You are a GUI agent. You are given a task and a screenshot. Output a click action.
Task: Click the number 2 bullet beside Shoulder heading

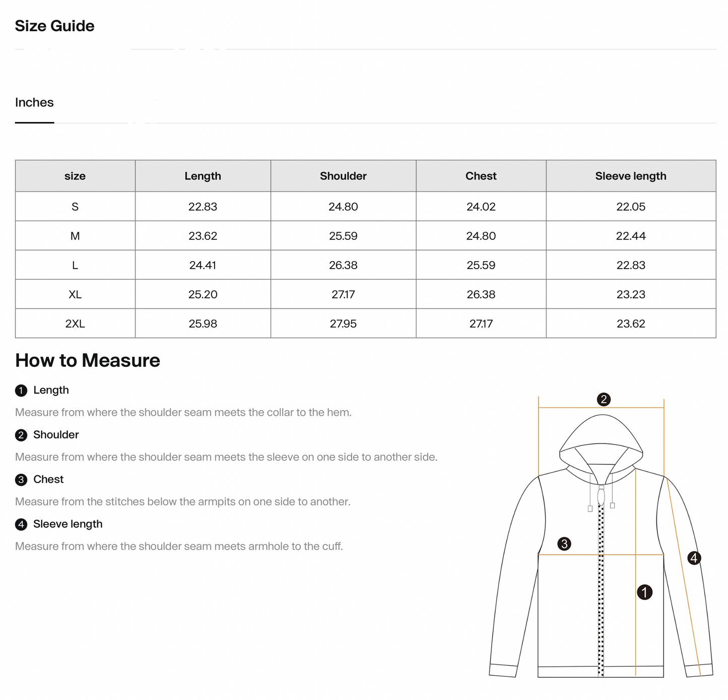point(21,435)
